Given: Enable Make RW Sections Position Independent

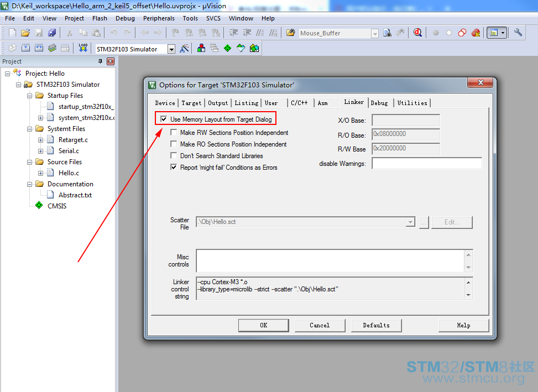Looking at the screenshot, I should (x=174, y=132).
